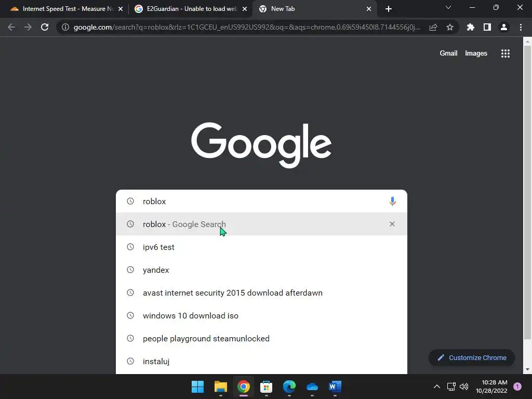Open the Windows Start menu

tap(197, 387)
